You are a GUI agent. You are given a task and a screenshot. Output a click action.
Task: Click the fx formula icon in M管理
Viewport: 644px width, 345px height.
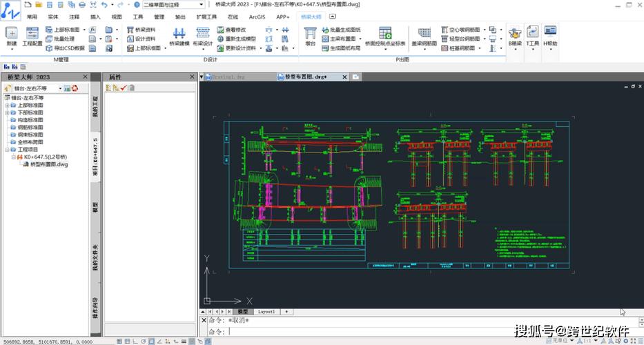92,30
